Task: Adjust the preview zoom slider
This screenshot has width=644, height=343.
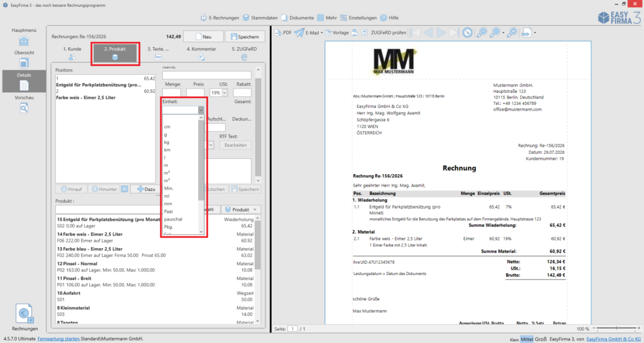Action: tap(617, 328)
